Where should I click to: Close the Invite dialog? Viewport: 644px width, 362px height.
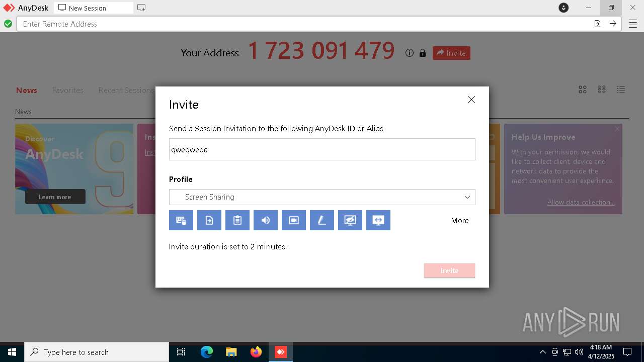click(x=471, y=100)
